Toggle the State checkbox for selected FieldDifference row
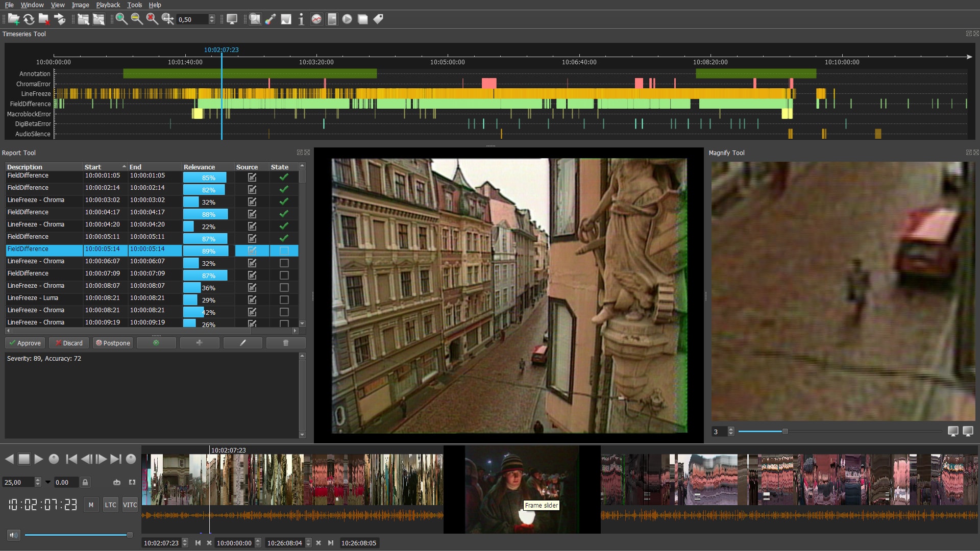This screenshot has height=551, width=980. click(284, 251)
